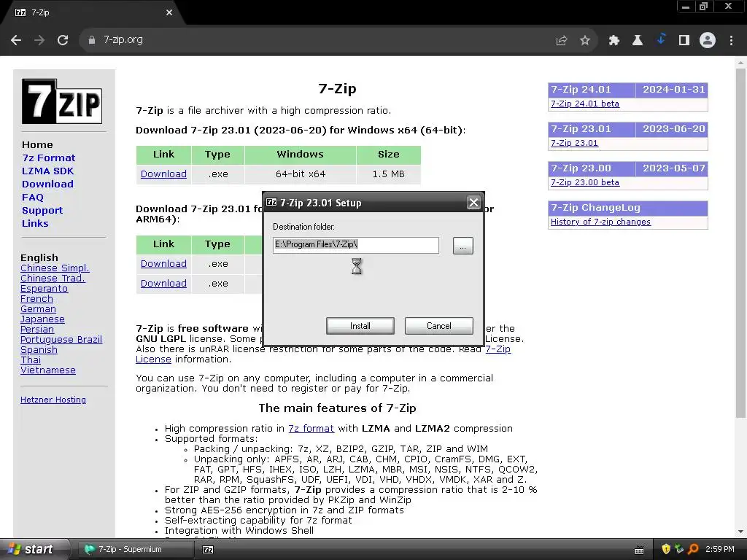Open the security shield tray icon
The image size is (747, 560).
click(x=666, y=549)
